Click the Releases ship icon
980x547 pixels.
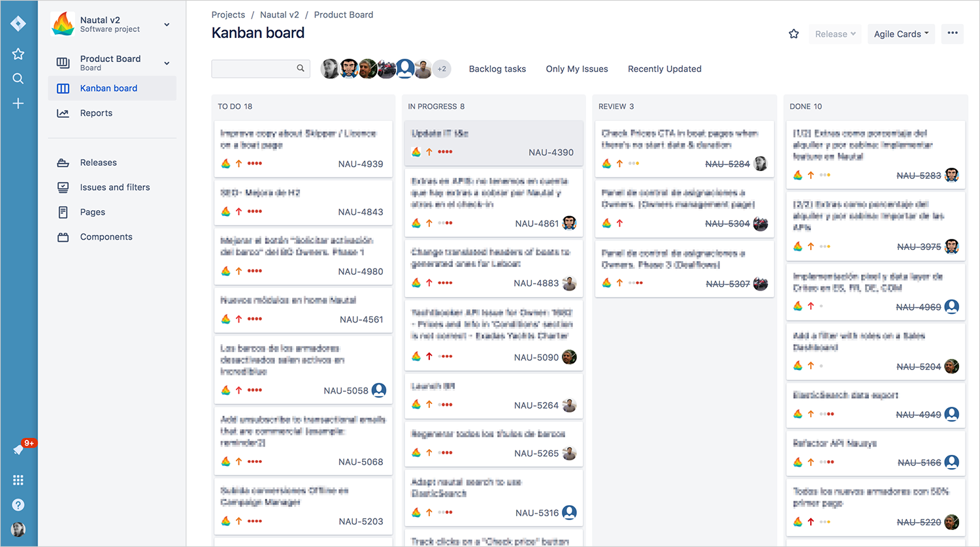pos(63,163)
